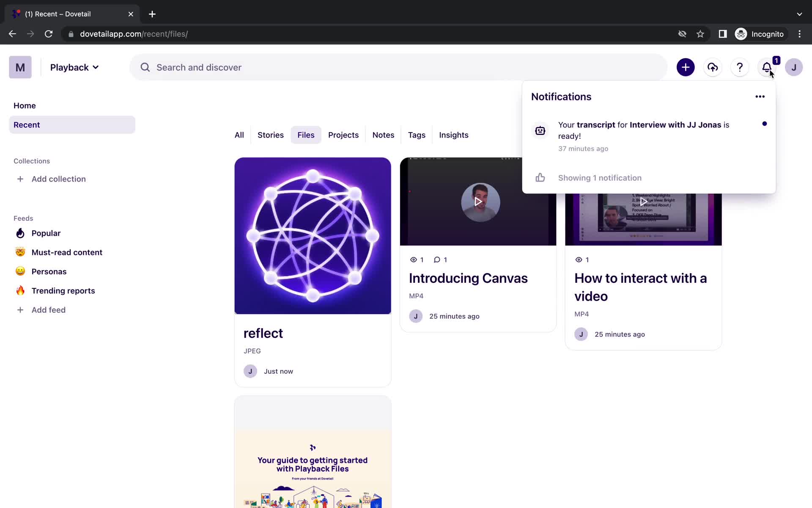Select the Tags tab filter
The height and width of the screenshot is (508, 812).
point(417,135)
